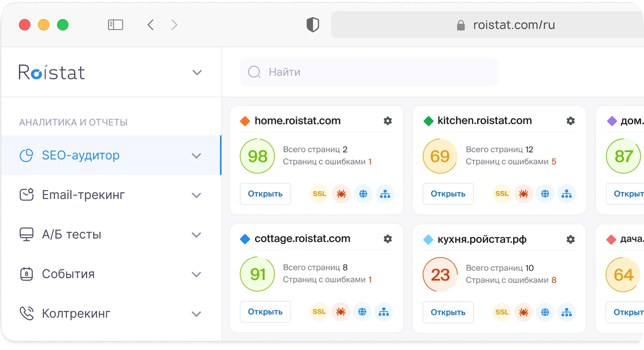Expand the Email-трекинг submenu chevron

tap(196, 195)
